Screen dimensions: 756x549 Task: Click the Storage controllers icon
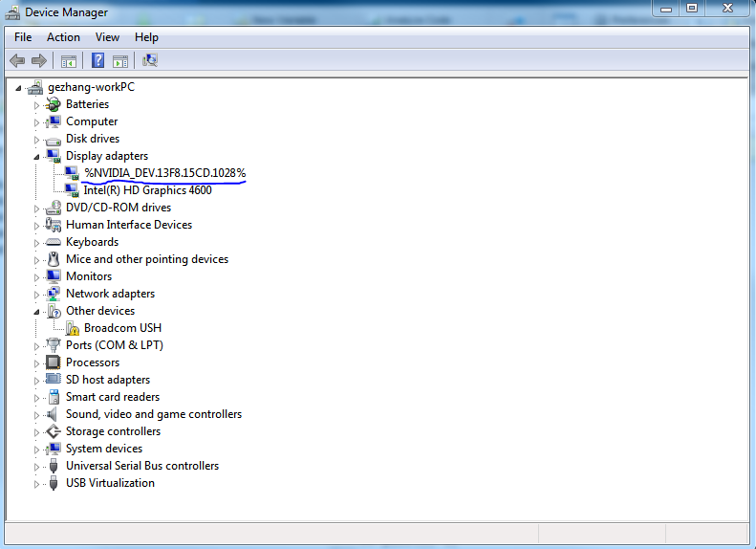click(x=53, y=431)
